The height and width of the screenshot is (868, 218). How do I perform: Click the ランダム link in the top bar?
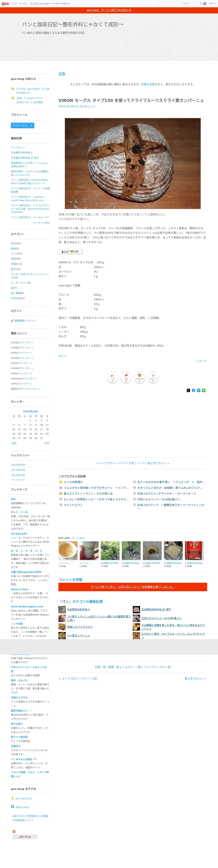click(x=23, y=3)
